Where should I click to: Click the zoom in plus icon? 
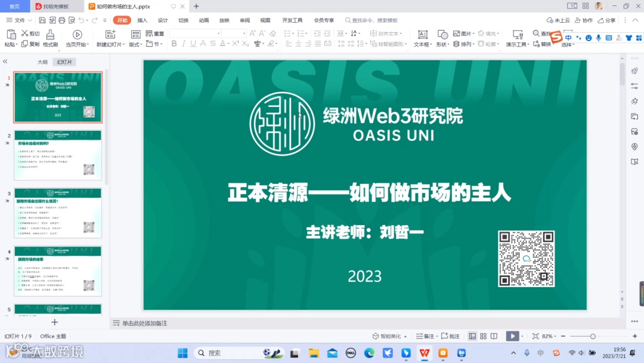pyautogui.click(x=635, y=336)
